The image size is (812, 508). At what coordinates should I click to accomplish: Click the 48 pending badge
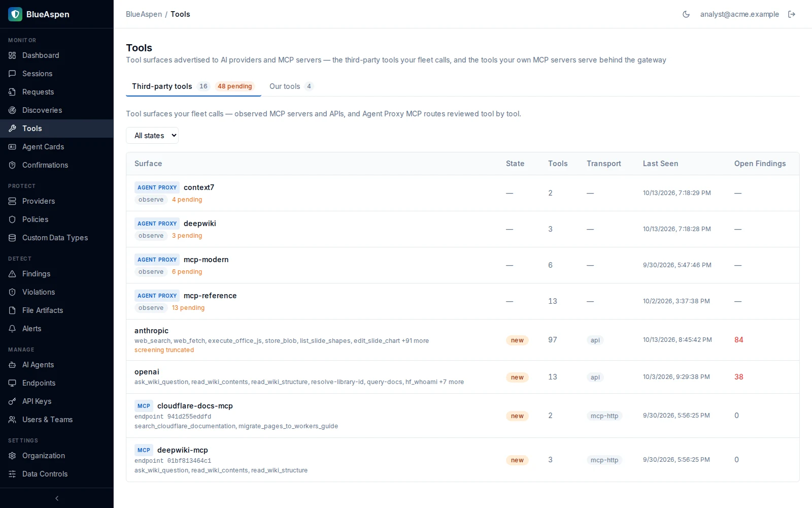234,86
